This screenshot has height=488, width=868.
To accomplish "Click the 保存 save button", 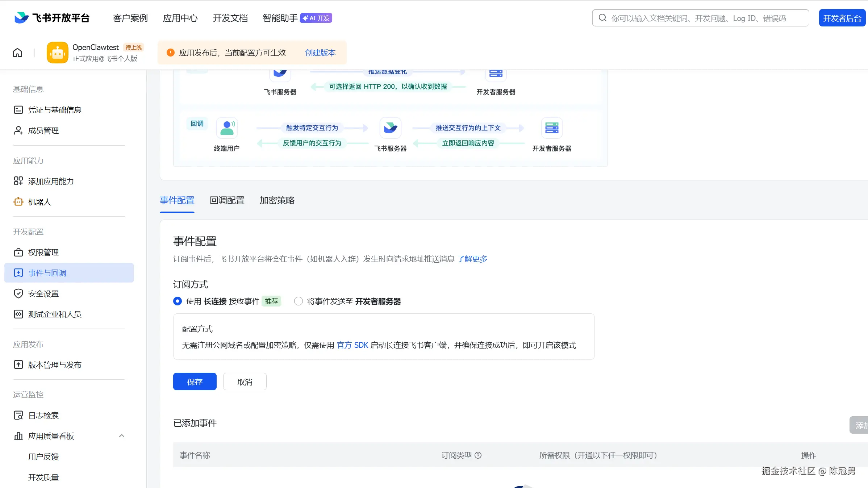I will point(195,381).
